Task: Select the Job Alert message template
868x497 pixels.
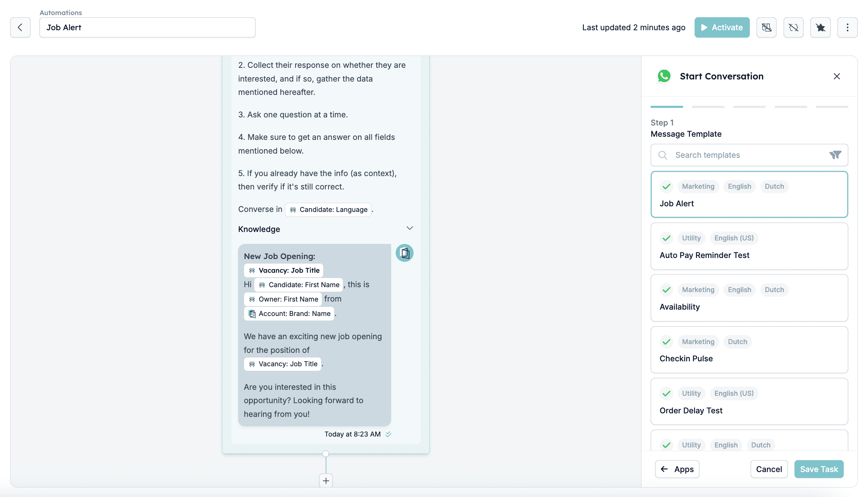Action: click(749, 194)
